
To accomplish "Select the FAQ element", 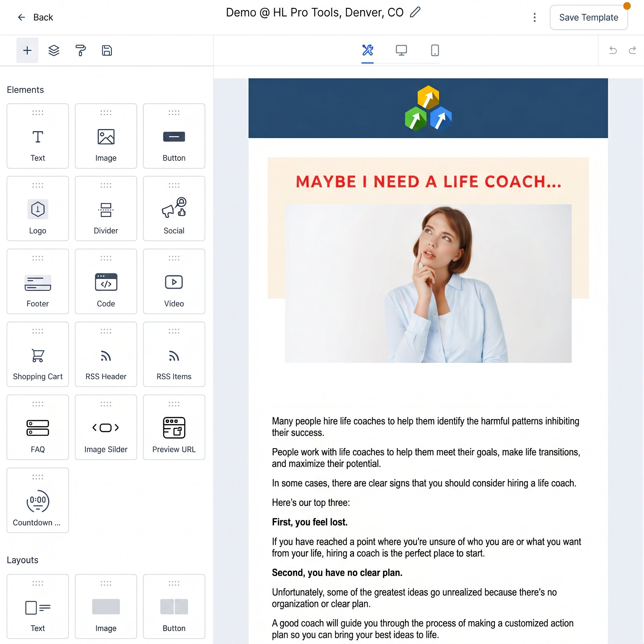I will point(38,427).
